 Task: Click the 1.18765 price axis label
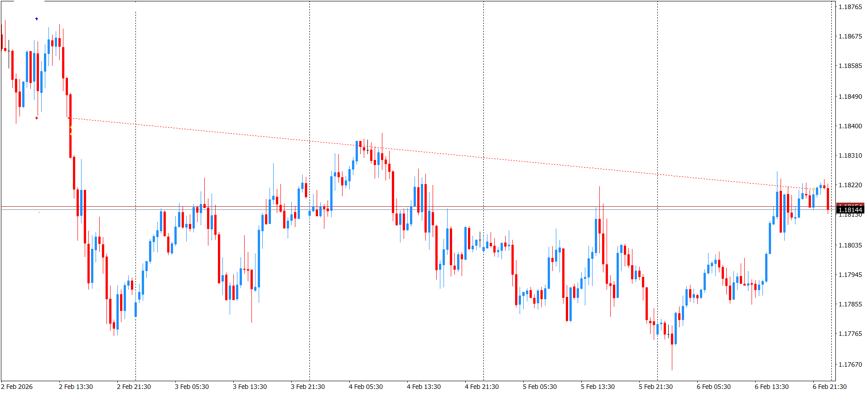(x=850, y=7)
